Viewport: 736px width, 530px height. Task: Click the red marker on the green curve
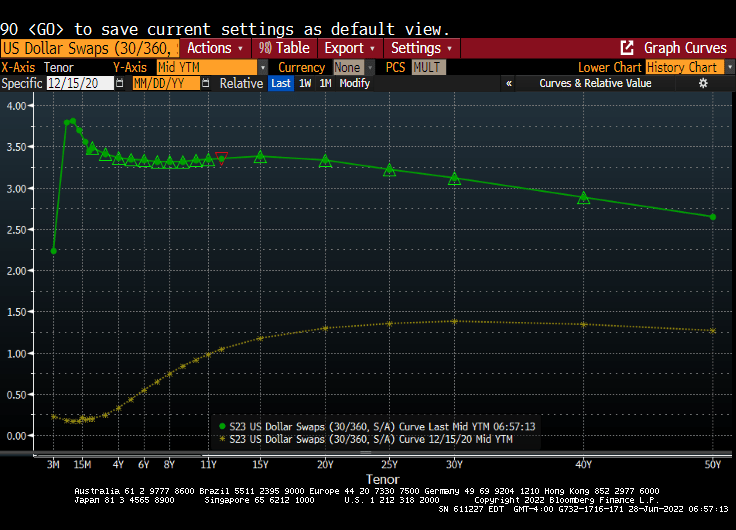pos(221,155)
